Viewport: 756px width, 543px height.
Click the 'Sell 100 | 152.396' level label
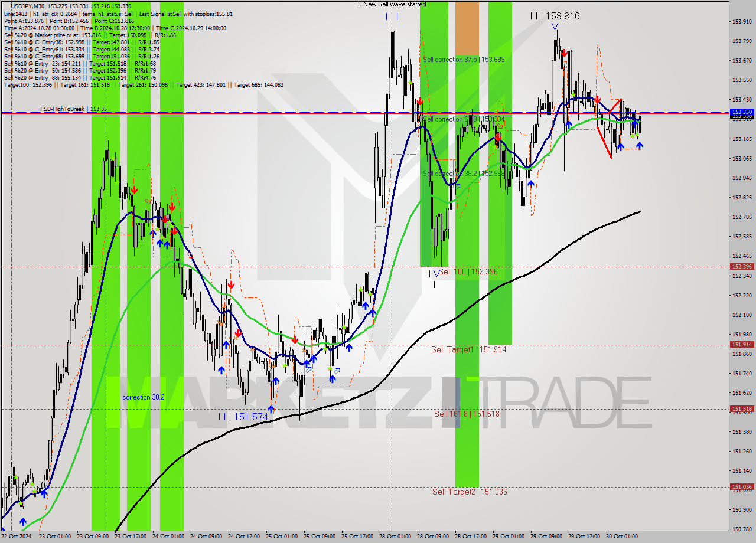tap(468, 271)
